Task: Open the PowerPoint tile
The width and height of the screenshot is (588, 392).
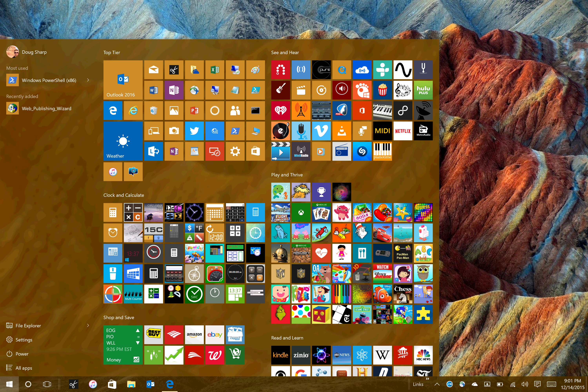Action: point(194,110)
